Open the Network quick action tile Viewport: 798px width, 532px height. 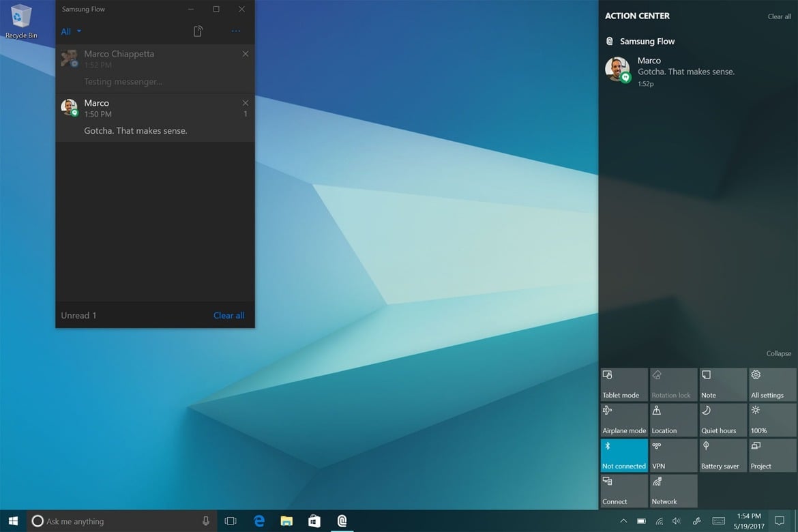click(673, 491)
